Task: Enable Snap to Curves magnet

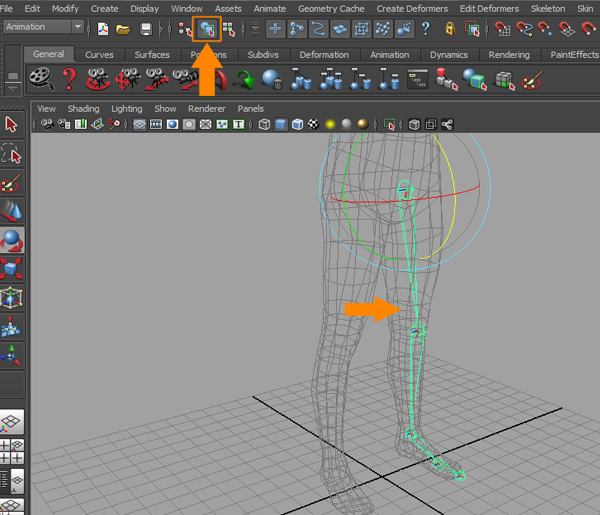Action: pos(524,29)
